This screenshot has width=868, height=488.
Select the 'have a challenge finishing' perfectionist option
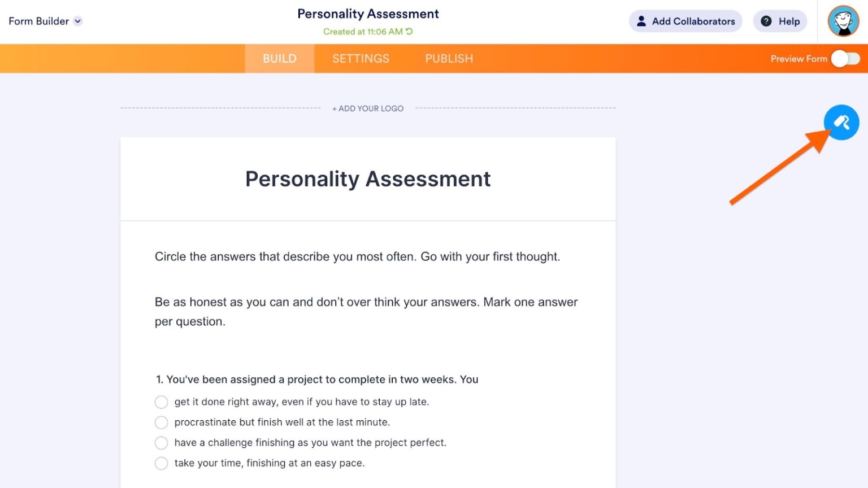click(161, 443)
